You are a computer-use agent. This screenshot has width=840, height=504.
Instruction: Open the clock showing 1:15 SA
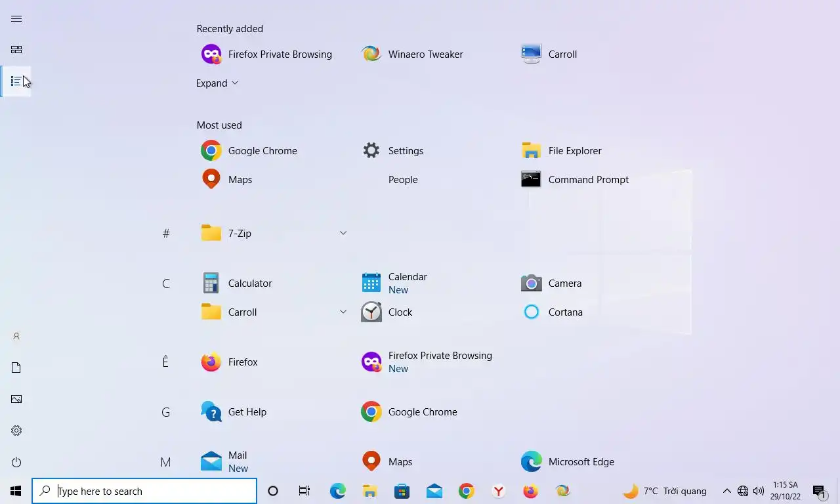pos(786,491)
